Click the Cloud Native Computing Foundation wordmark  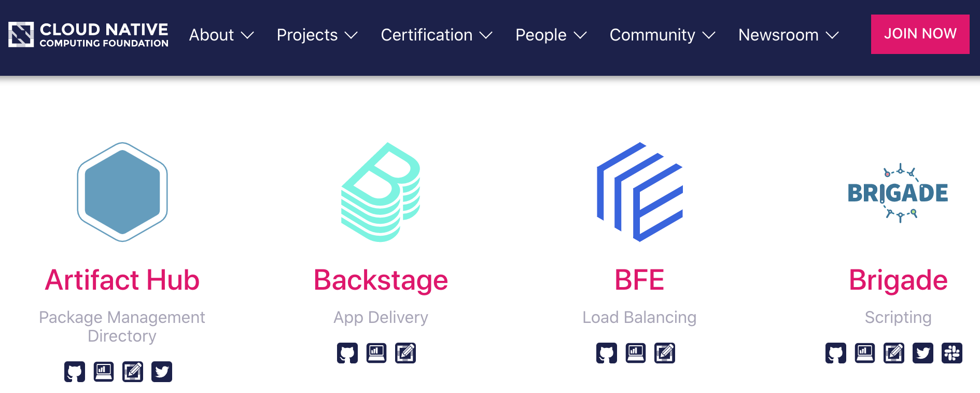click(x=104, y=35)
